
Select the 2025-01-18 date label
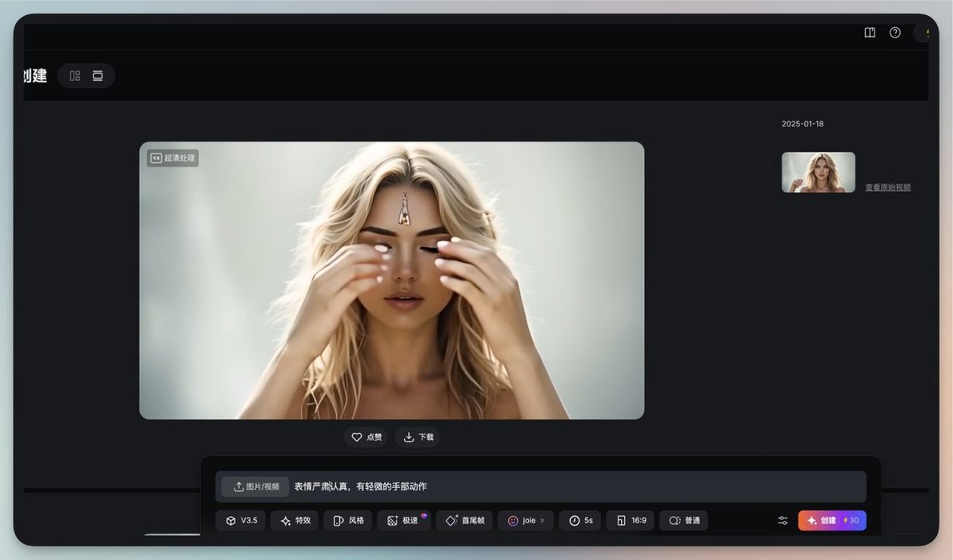(803, 124)
